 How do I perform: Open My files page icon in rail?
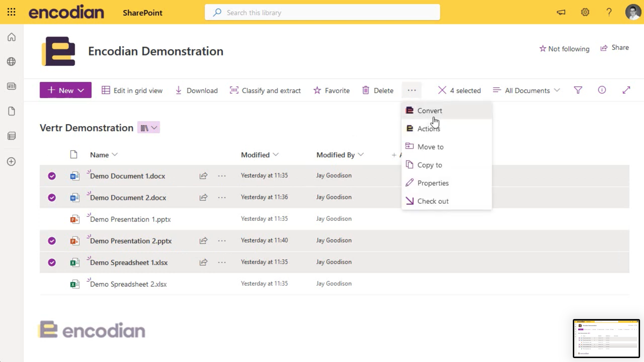[x=11, y=111]
